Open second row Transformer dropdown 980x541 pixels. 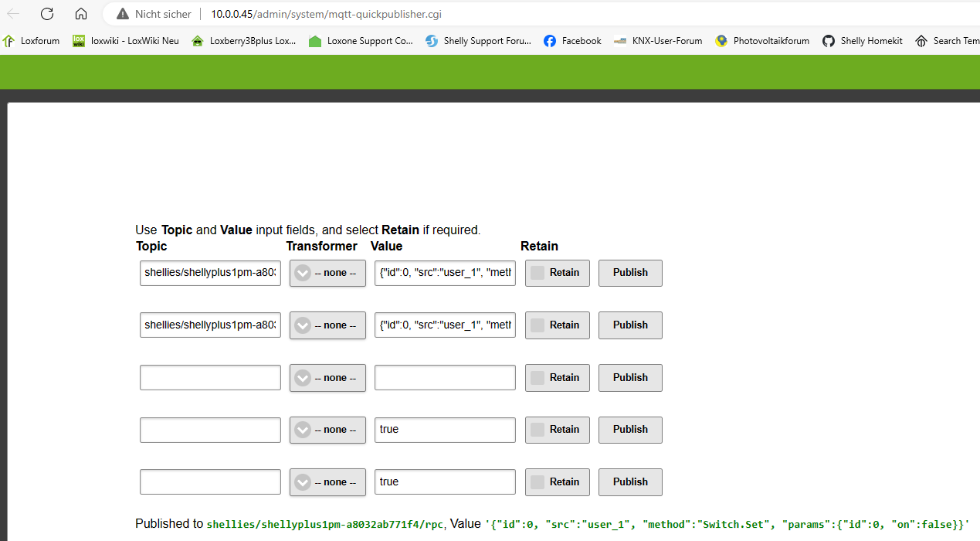(327, 325)
